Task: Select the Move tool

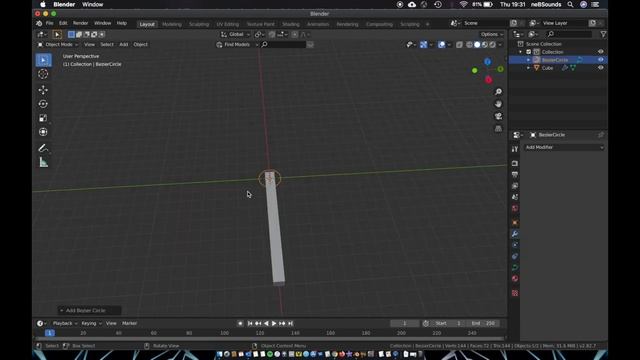Action: click(43, 90)
